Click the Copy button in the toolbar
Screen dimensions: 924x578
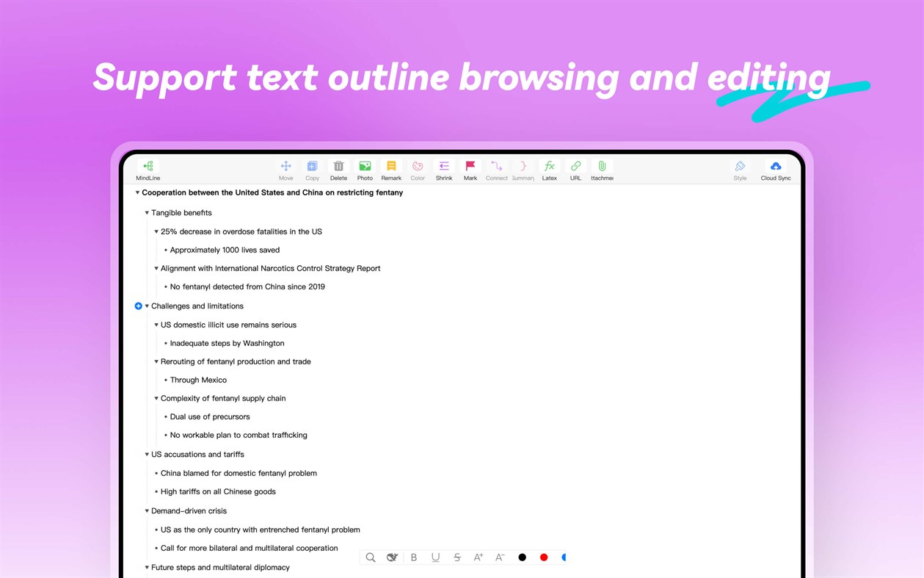point(312,167)
